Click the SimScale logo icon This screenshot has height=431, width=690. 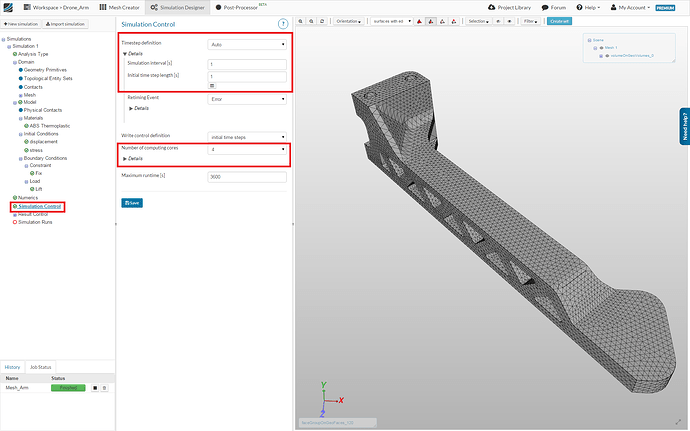pyautogui.click(x=9, y=7)
